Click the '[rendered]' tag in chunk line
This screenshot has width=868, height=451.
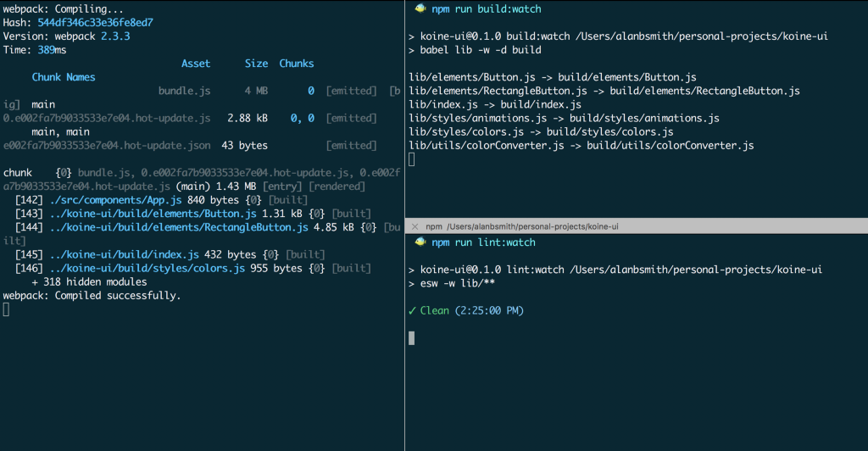337,187
